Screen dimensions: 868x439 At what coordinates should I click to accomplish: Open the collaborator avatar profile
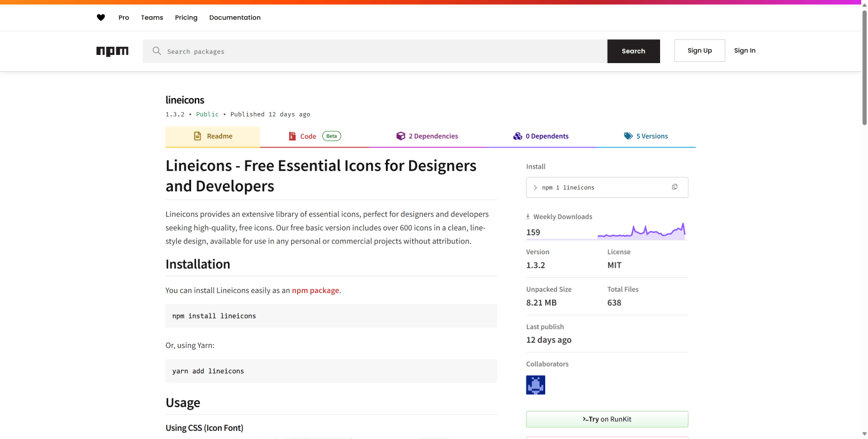(536, 385)
